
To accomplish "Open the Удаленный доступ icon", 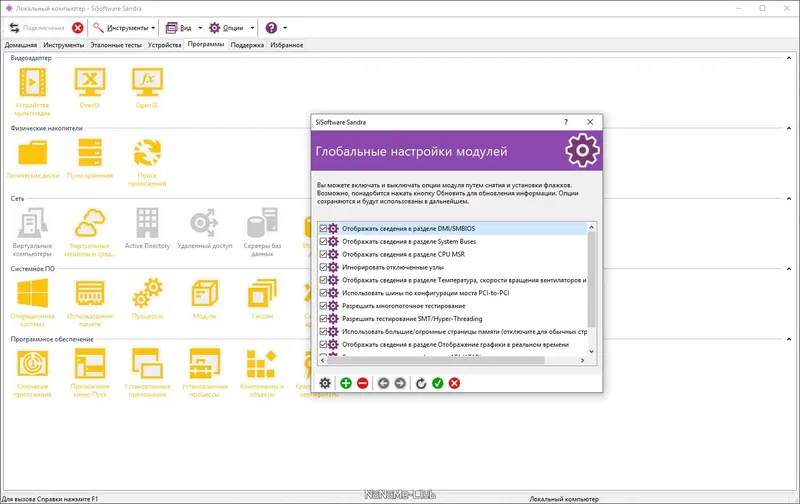I will [x=205, y=223].
